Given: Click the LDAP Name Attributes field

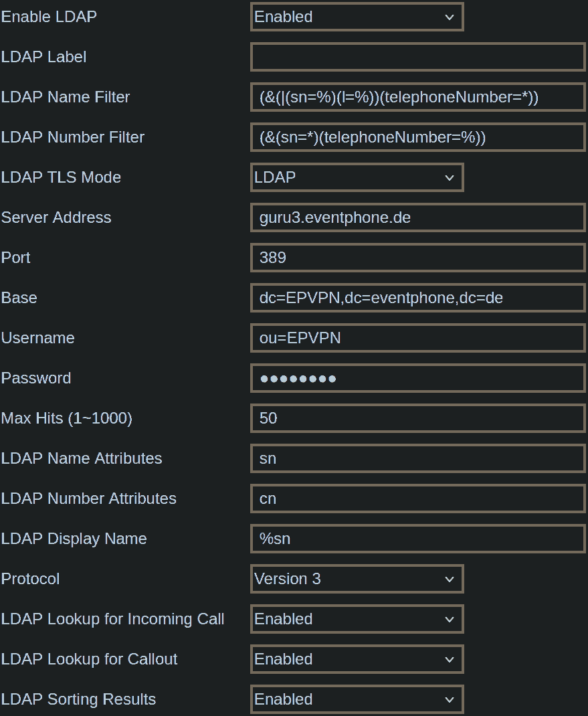Looking at the screenshot, I should (x=418, y=459).
